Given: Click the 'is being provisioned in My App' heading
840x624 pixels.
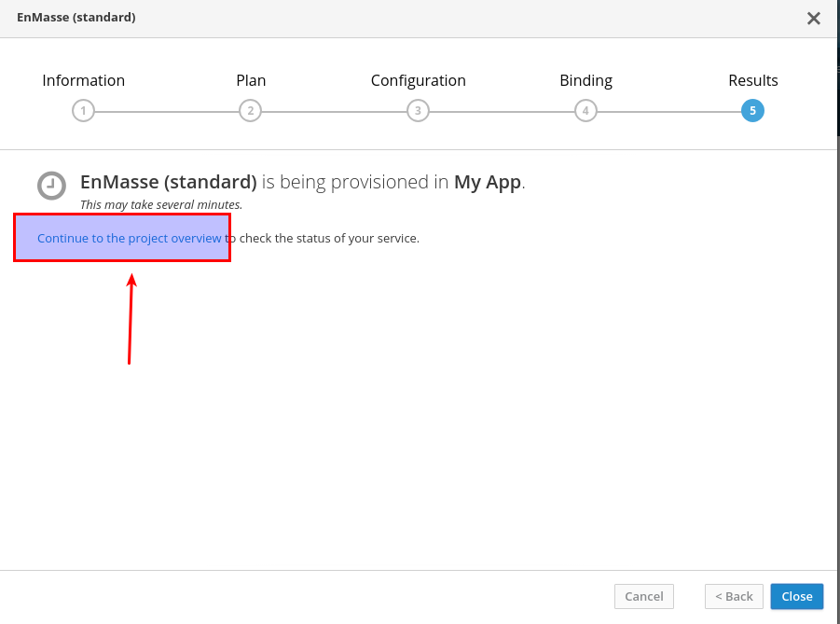Looking at the screenshot, I should pyautogui.click(x=303, y=182).
